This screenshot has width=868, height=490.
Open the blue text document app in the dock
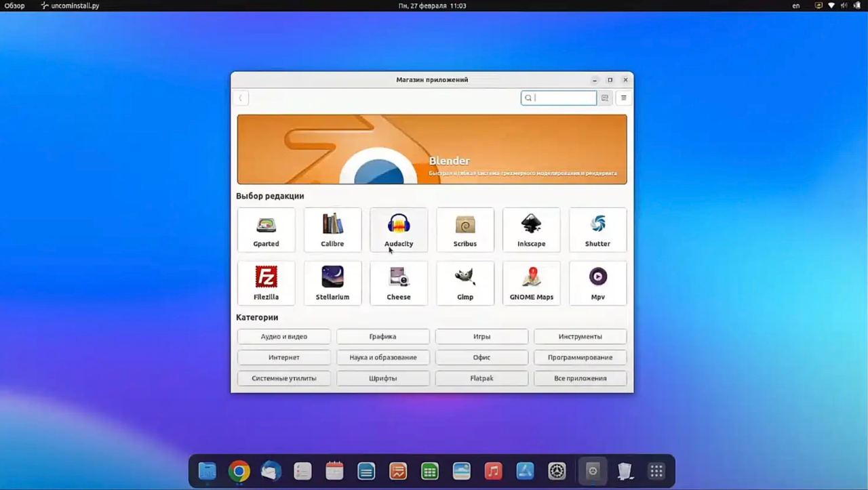366,471
